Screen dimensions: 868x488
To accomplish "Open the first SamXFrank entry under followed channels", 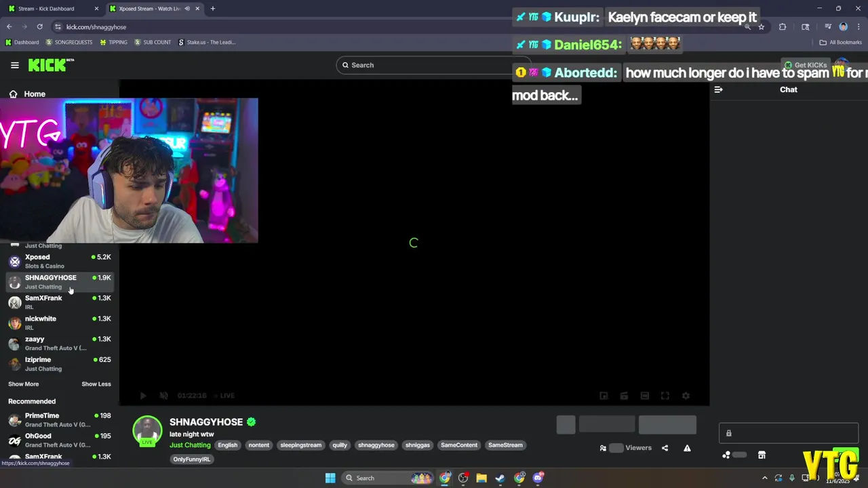I will (60, 302).
